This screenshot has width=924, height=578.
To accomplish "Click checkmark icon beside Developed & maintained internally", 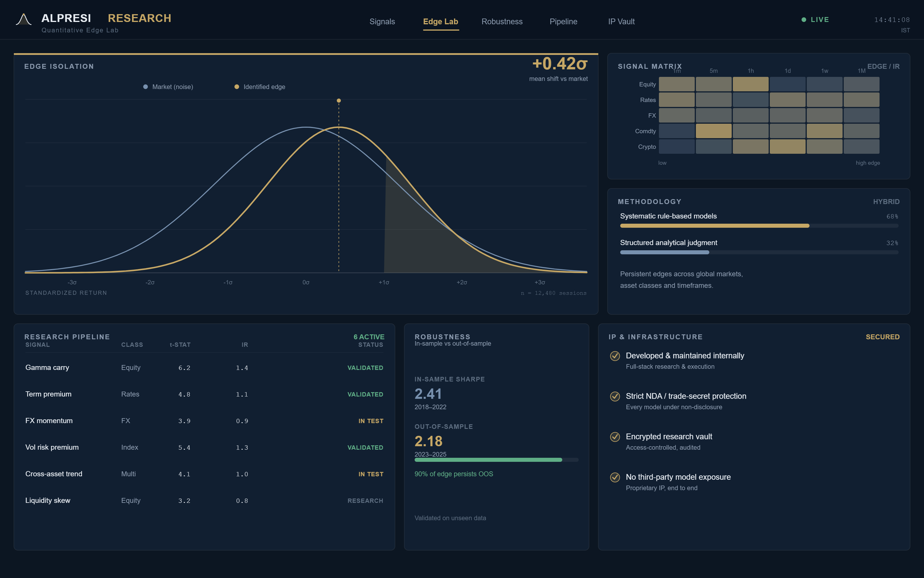I will 615,356.
